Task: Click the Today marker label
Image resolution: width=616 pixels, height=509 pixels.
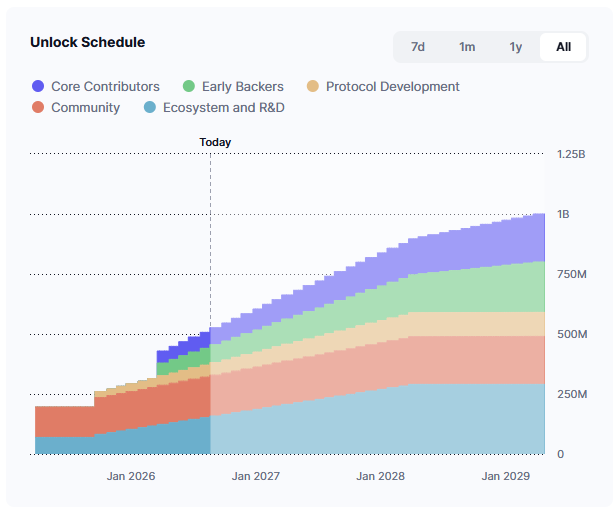Action: [215, 142]
